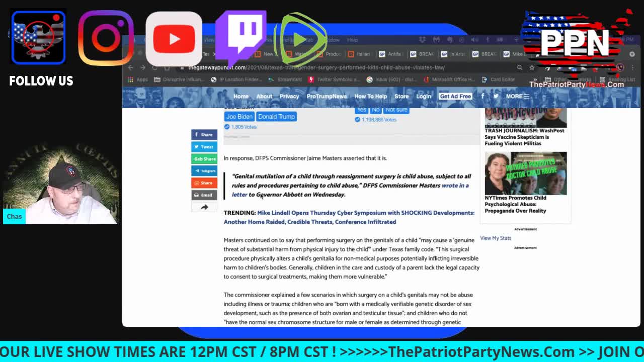Click the Tweet share button
This screenshot has width=644, height=362.
pyautogui.click(x=204, y=147)
